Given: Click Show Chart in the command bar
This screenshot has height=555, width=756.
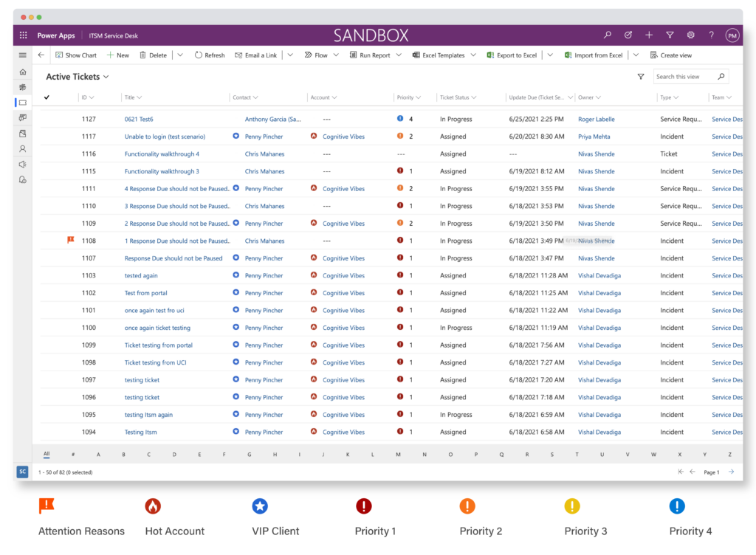Looking at the screenshot, I should point(76,55).
